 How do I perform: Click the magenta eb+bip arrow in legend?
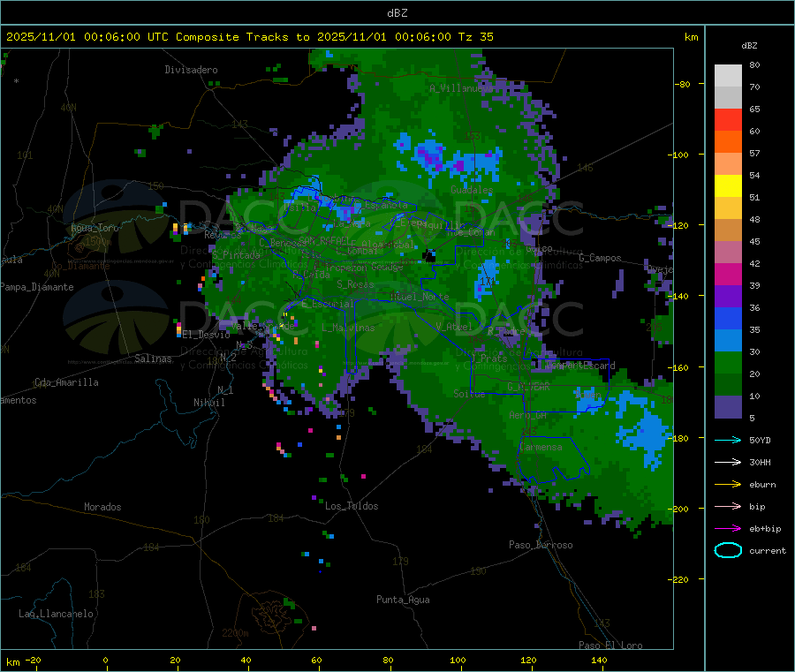point(728,529)
